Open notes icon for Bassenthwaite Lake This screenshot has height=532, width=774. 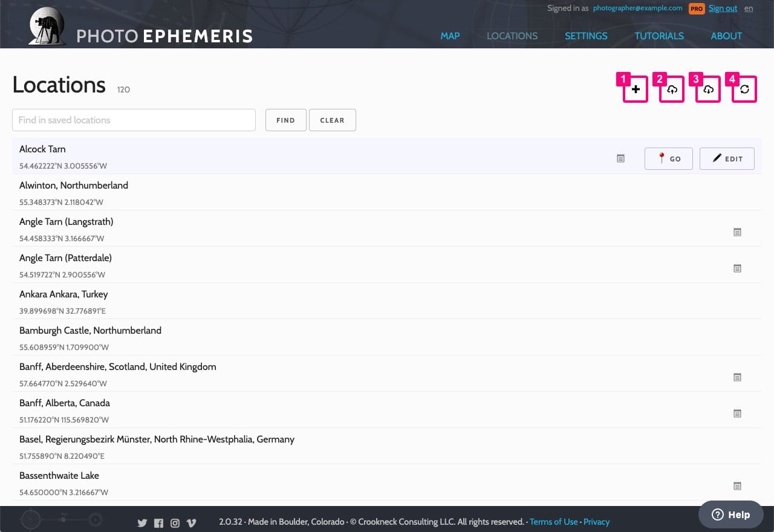[x=737, y=485]
